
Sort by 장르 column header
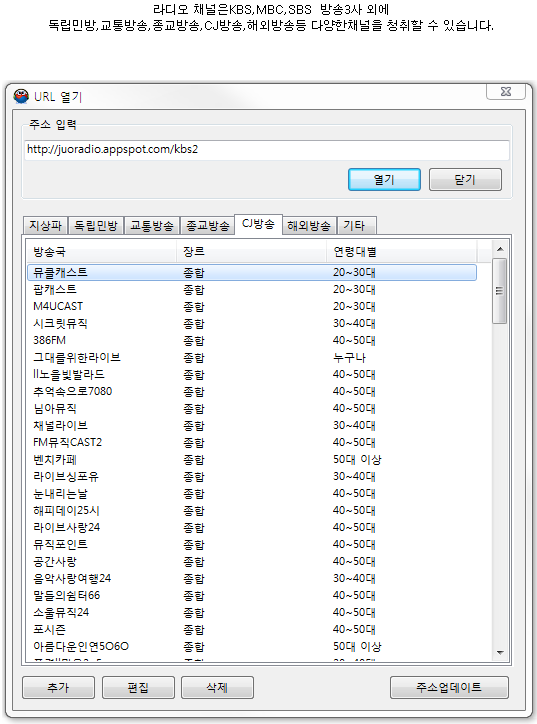(252, 252)
